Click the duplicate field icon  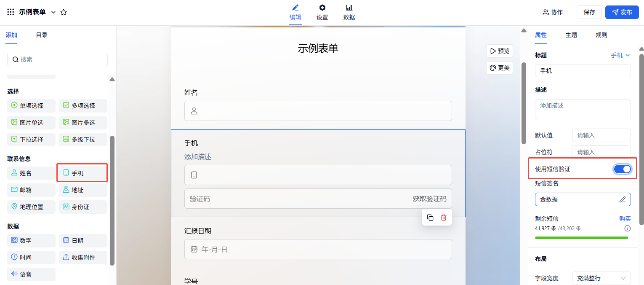tap(430, 218)
